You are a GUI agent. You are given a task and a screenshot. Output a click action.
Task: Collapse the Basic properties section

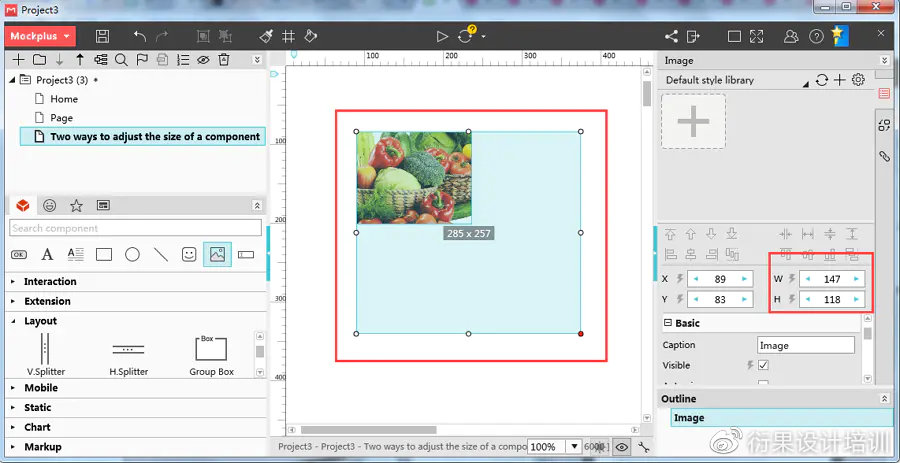pyautogui.click(x=668, y=323)
